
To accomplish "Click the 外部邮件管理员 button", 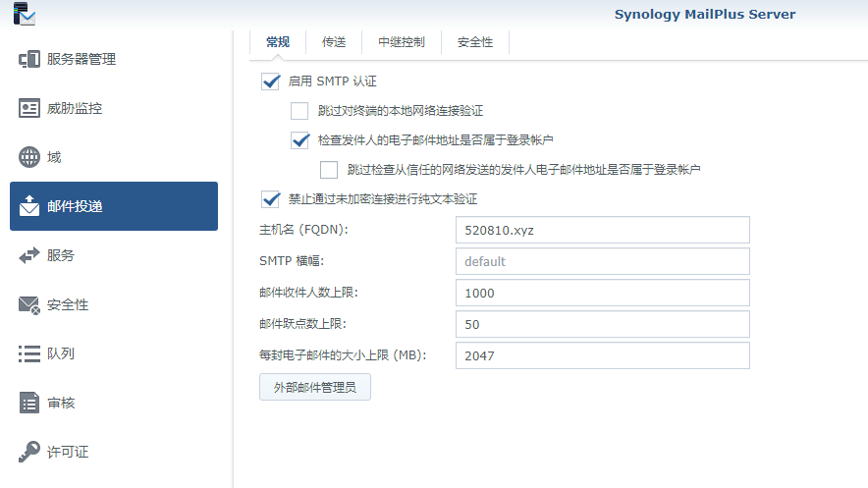I will tap(314, 388).
